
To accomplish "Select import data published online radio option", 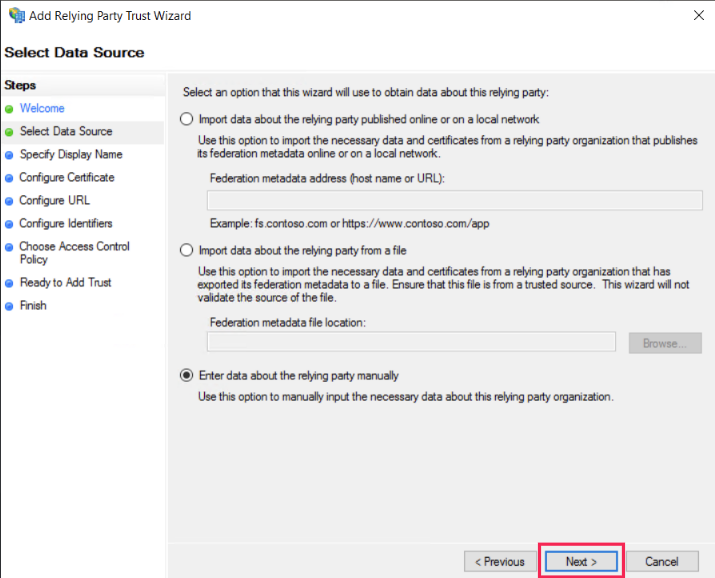I will [186, 119].
